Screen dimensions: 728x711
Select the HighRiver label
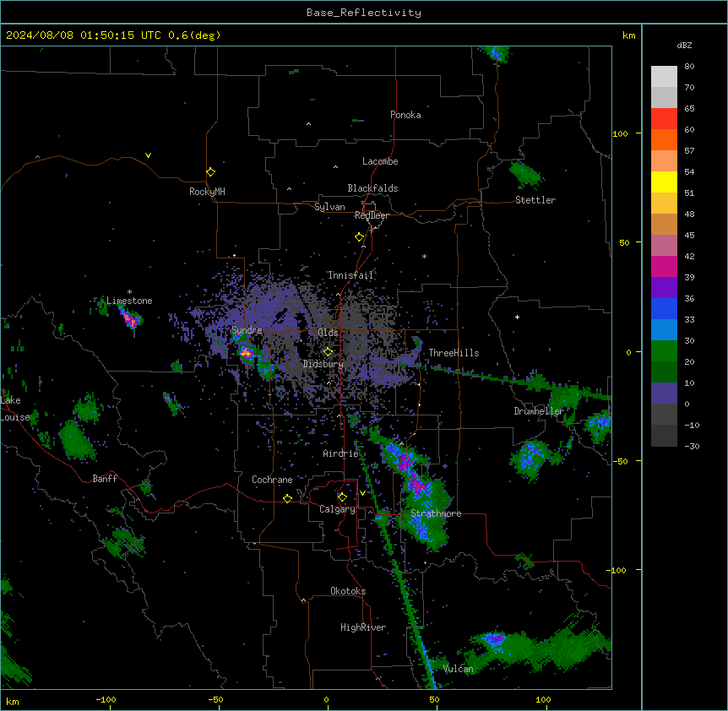(363, 627)
